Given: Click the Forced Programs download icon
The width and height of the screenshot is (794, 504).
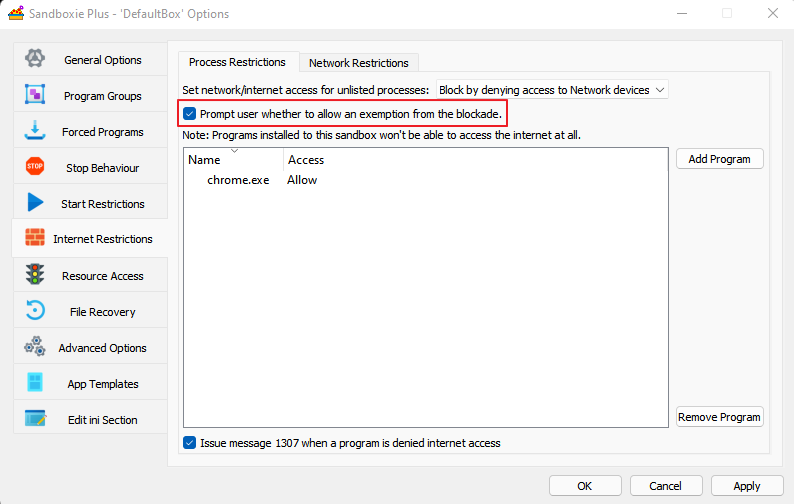Looking at the screenshot, I should (x=35, y=132).
